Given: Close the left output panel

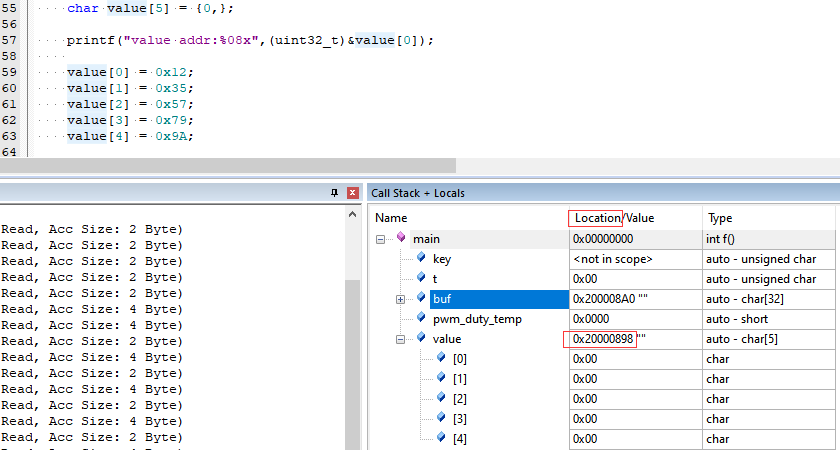Looking at the screenshot, I should click(x=352, y=193).
